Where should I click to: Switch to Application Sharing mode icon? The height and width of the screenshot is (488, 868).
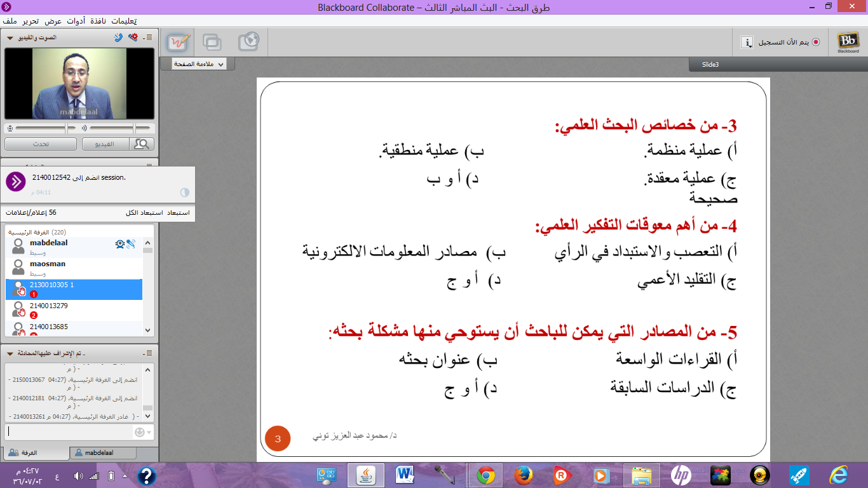click(x=212, y=43)
